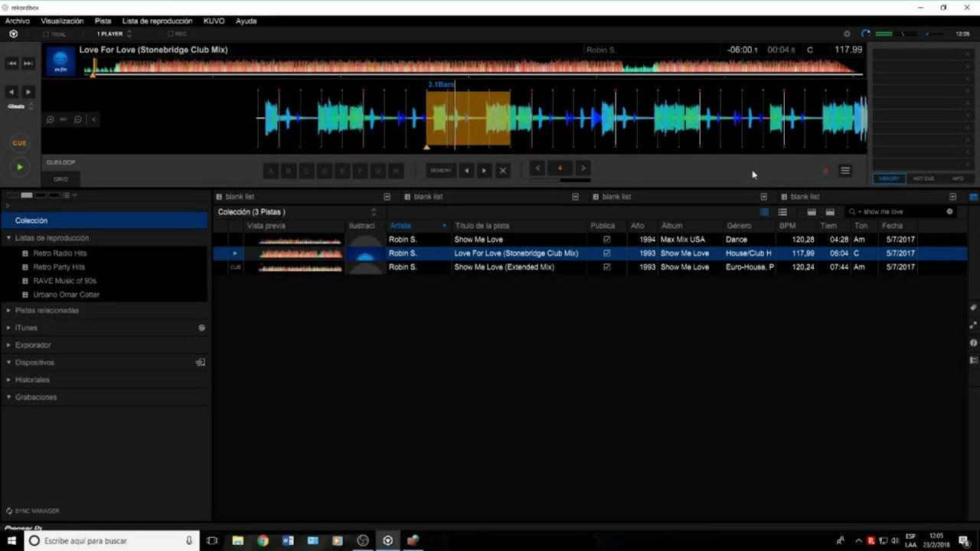Viewport: 980px width, 551px height.
Task: Clear the search field text
Action: 950,212
